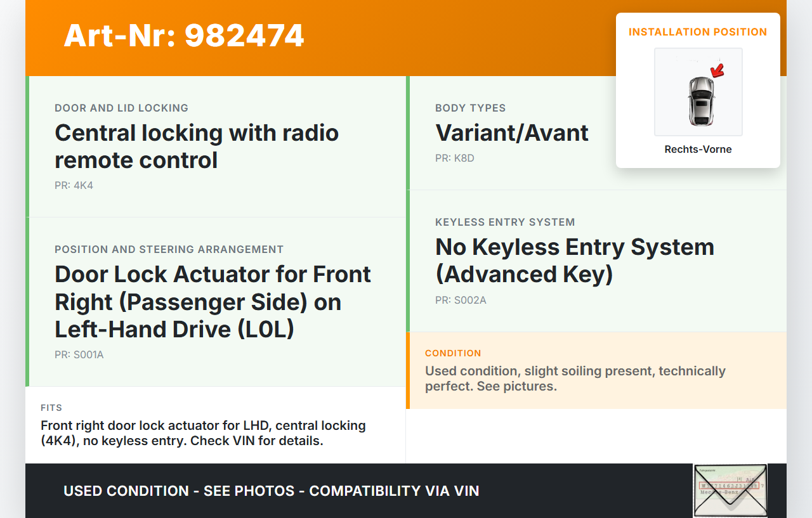The image size is (812, 518).
Task: Click the USED CONDITION - SEE PHOTOS footer text
Action: pos(272,491)
